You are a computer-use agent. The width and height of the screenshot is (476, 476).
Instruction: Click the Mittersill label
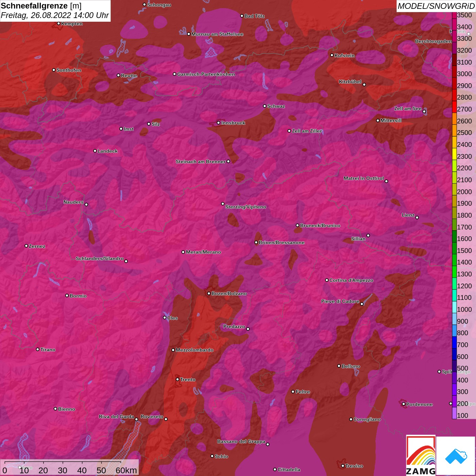[391, 120]
